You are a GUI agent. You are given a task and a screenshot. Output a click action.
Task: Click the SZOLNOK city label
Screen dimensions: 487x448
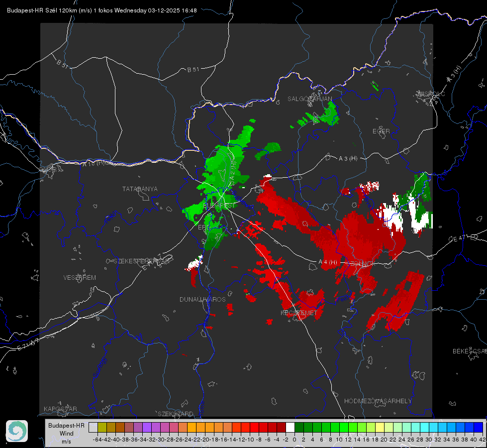(x=362, y=264)
